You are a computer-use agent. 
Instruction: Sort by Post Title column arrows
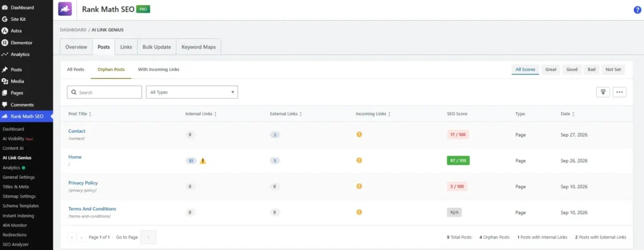coord(90,114)
